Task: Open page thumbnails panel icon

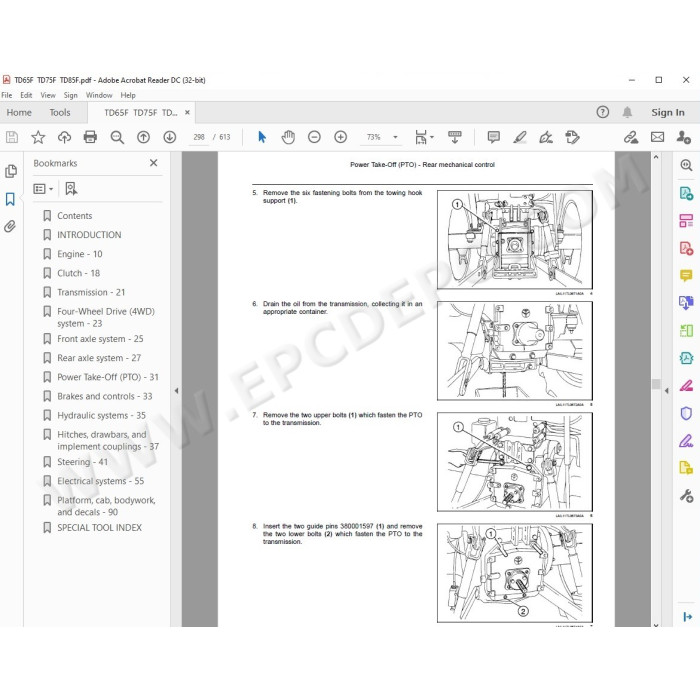Action: (11, 171)
